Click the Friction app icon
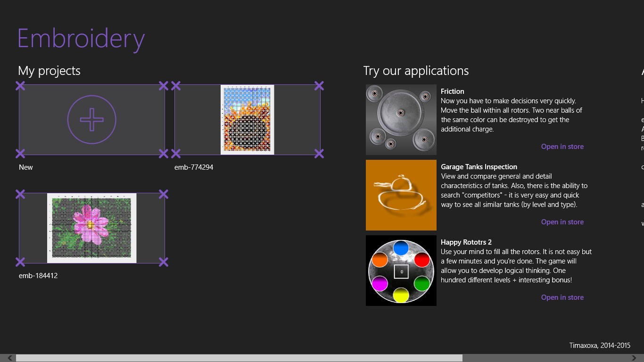This screenshot has width=644, height=362. click(401, 120)
